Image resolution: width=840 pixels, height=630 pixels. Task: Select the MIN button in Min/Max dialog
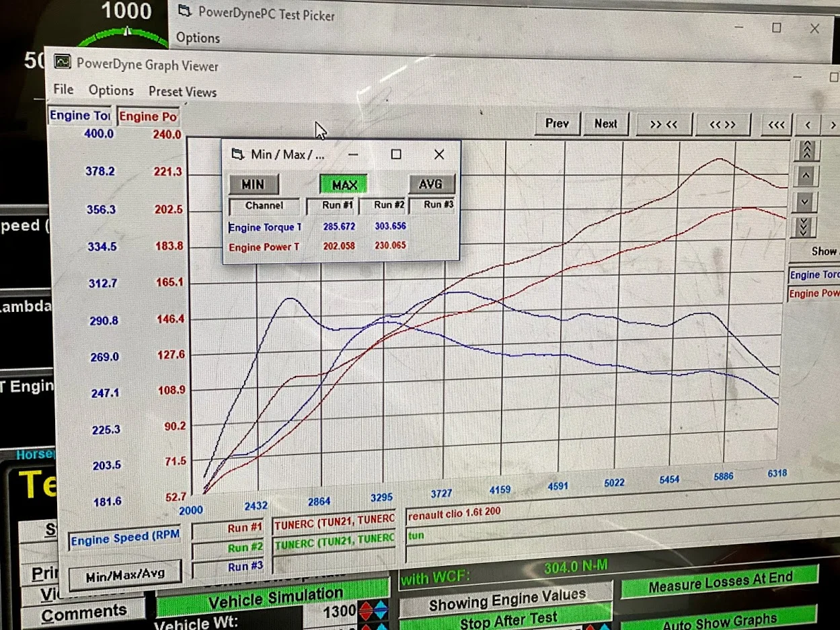[253, 184]
